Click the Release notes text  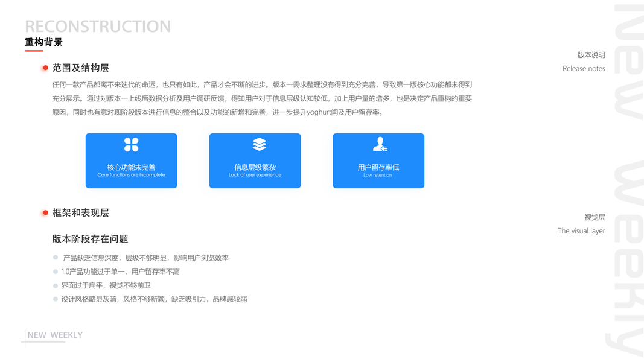(584, 69)
